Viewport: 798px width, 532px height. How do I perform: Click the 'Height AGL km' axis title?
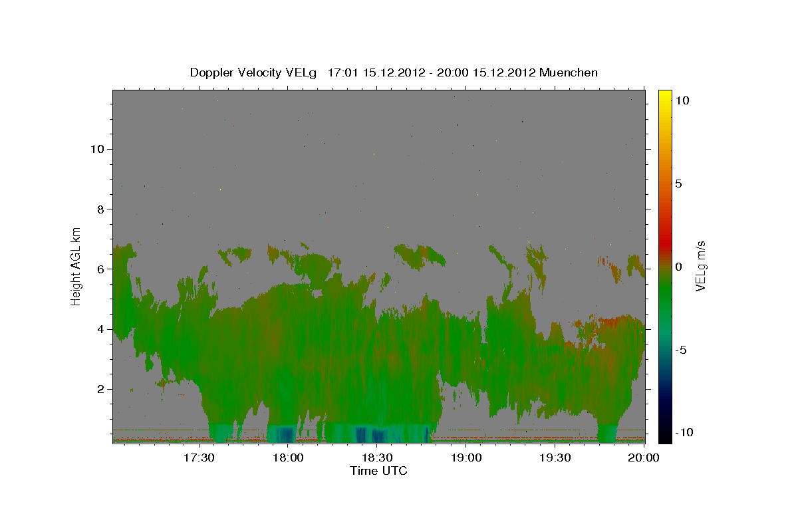pyautogui.click(x=76, y=266)
